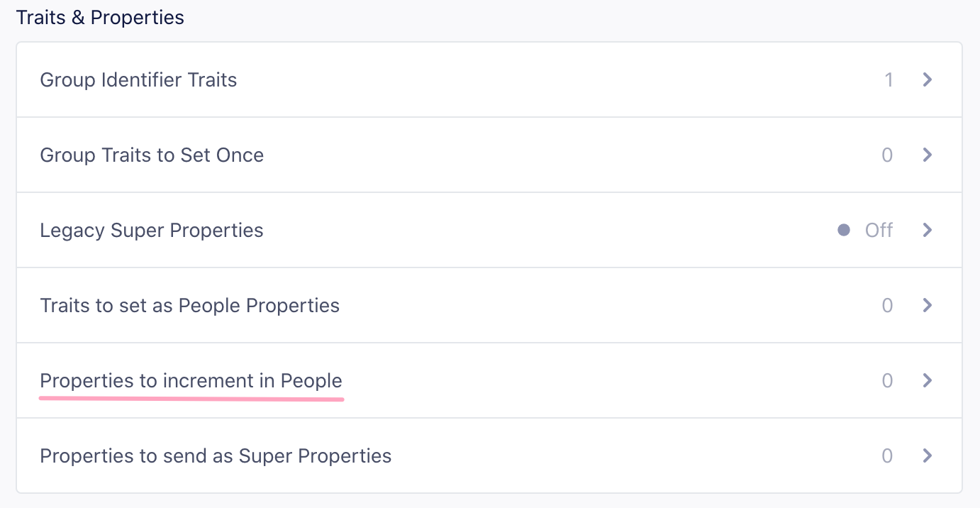Expand the Traits to set as People Properties chevron
Viewport: 980px width, 508px height.
click(x=927, y=305)
